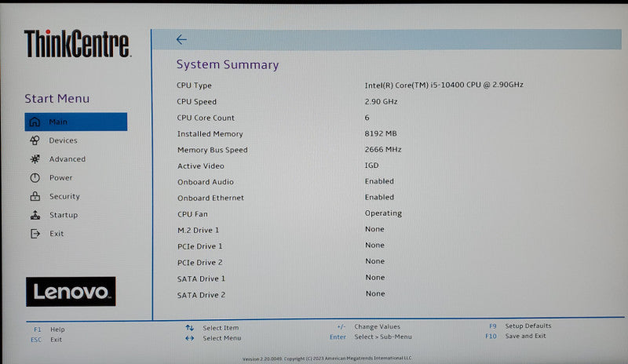The height and width of the screenshot is (364, 628).
Task: Click the i5-10400 CPU value
Action: (x=444, y=85)
